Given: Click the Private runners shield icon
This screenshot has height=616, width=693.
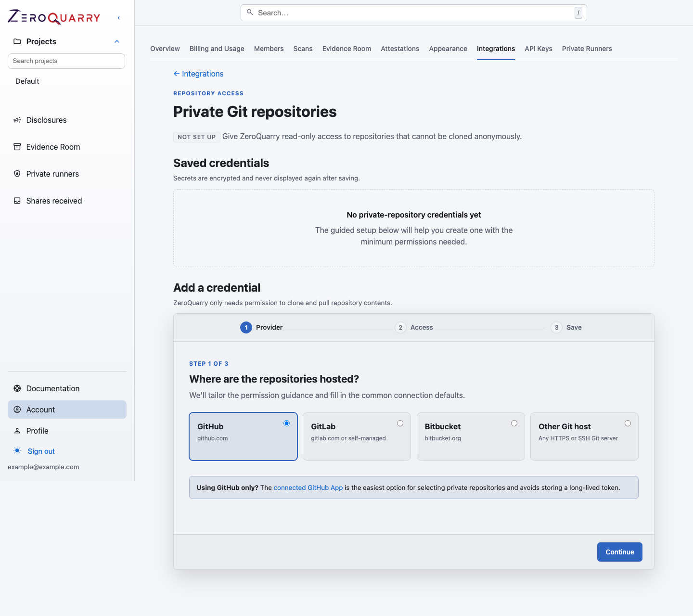Looking at the screenshot, I should click(17, 174).
